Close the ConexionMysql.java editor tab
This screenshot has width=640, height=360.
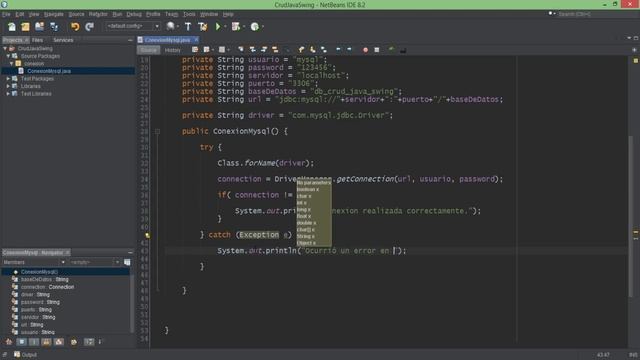(x=196, y=40)
